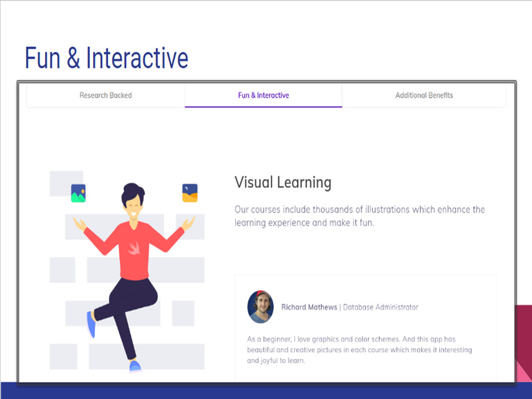Select the course description paragraph
The image size is (532, 399).
360,216
